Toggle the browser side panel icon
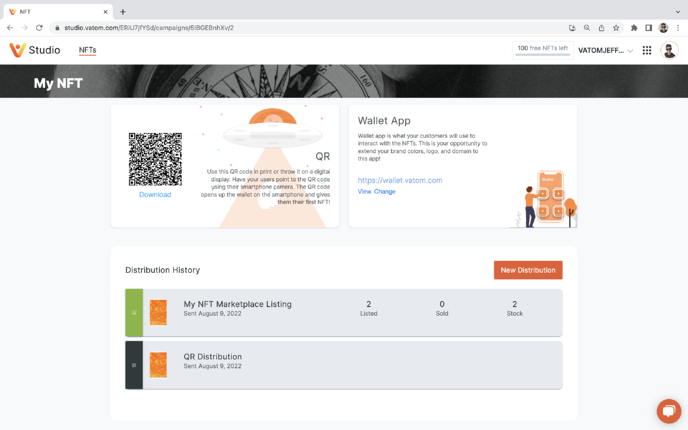Image resolution: width=688 pixels, height=430 pixels. coord(648,28)
